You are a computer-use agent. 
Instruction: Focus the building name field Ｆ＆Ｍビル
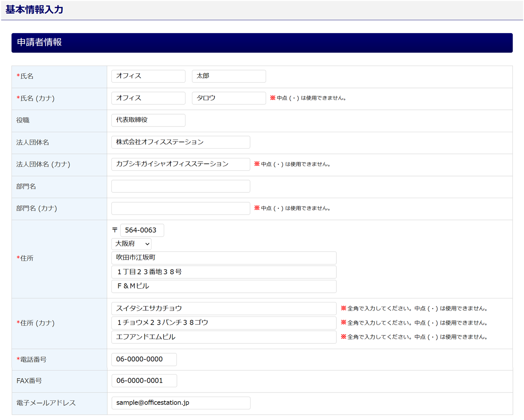224,286
